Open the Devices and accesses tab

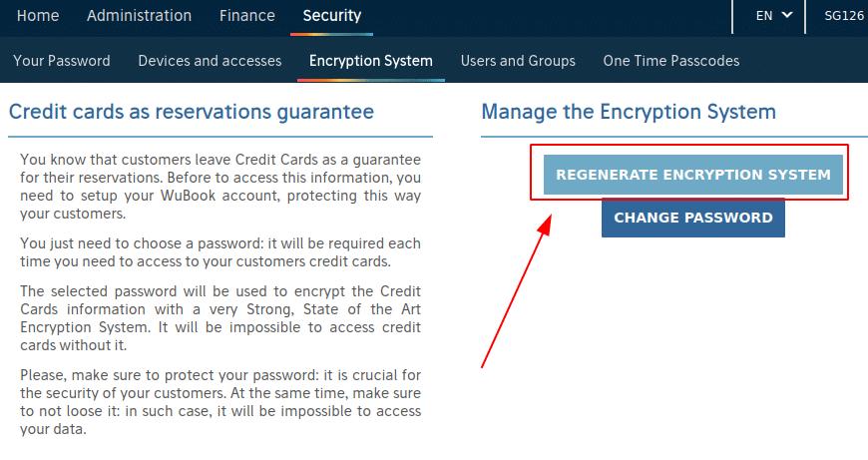pos(210,61)
